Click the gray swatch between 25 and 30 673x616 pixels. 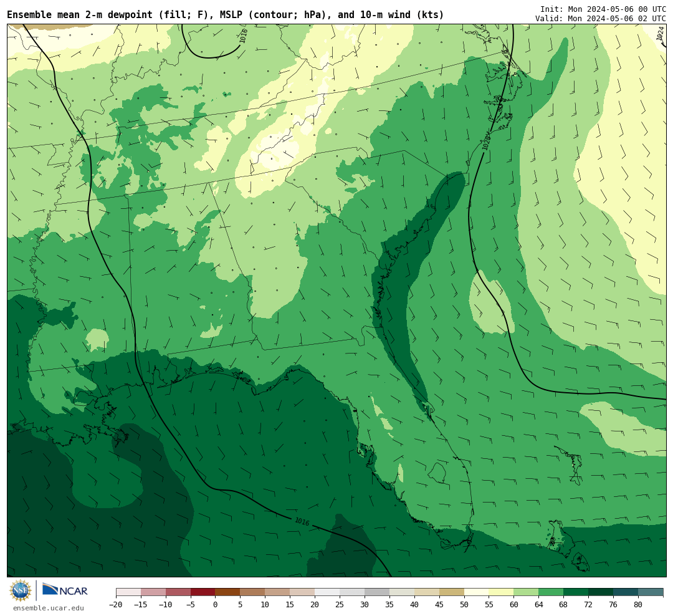pos(352,592)
